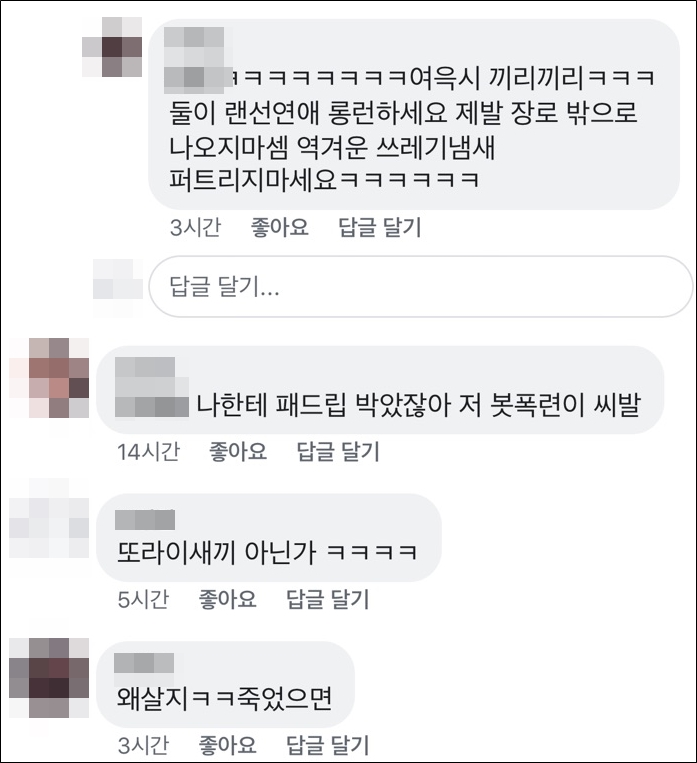Open the 5시간 timestamp link
Screen dimensions: 697x763
(x=143, y=599)
